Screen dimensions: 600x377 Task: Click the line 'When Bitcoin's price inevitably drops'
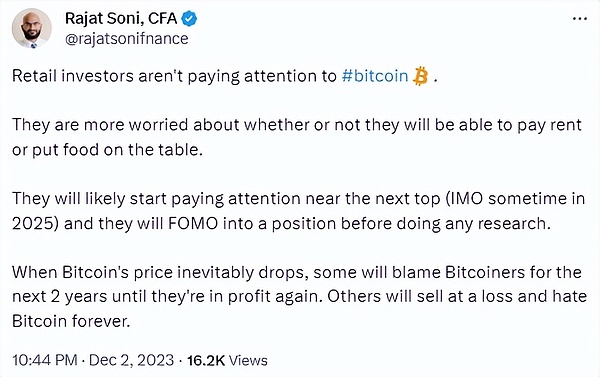(x=158, y=272)
